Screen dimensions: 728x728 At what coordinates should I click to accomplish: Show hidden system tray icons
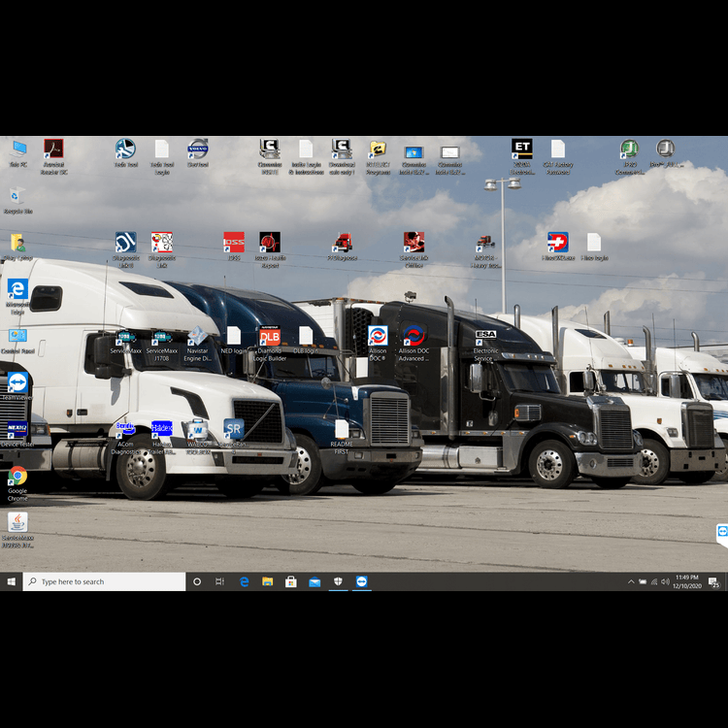coord(631,581)
